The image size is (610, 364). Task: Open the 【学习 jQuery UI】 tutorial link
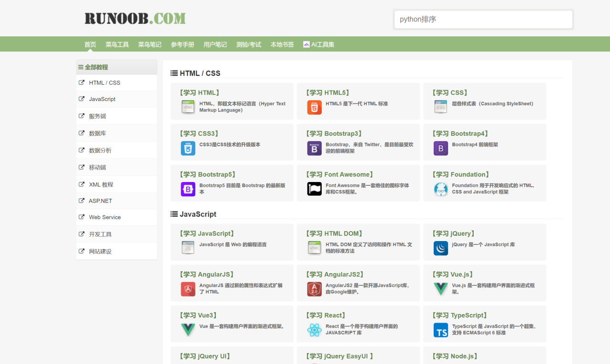[x=205, y=357]
